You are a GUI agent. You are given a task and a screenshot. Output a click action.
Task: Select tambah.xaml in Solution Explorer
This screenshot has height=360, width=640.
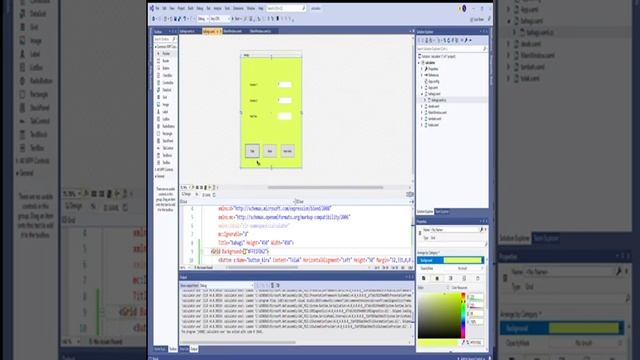click(434, 119)
